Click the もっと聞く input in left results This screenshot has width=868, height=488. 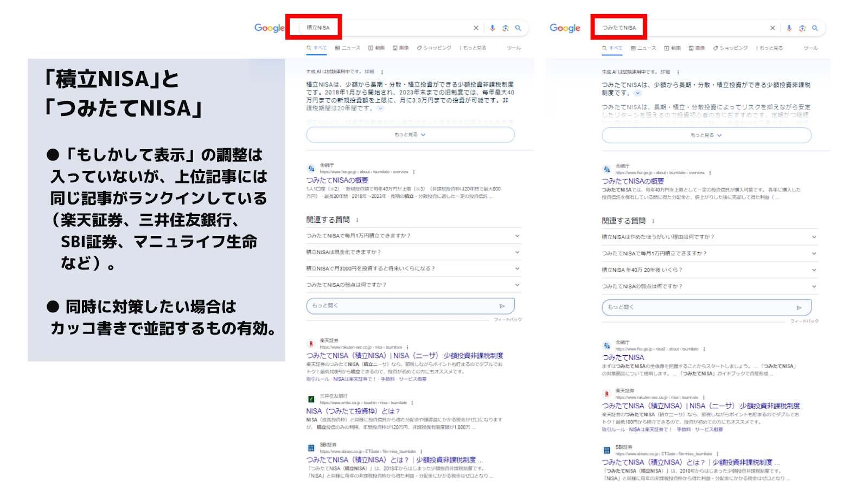pyautogui.click(x=410, y=306)
